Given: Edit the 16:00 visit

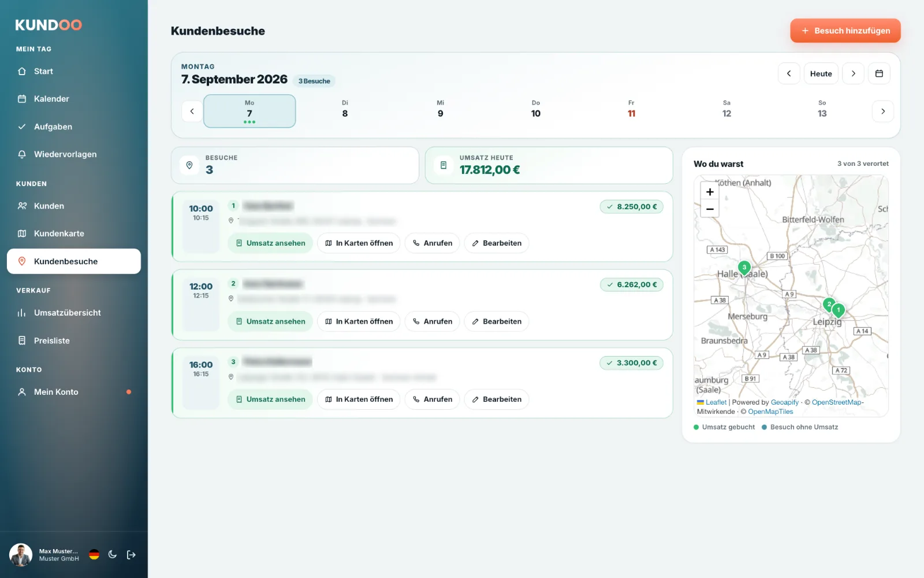Looking at the screenshot, I should point(497,399).
